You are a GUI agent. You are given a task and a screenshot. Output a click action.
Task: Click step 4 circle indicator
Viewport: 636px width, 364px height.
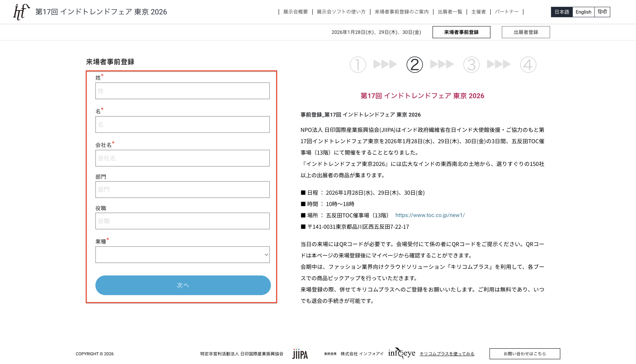pos(528,65)
